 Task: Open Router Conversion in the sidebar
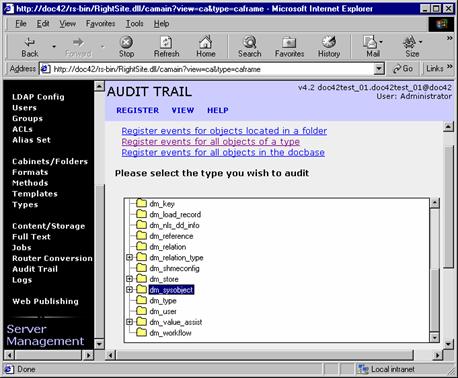pyautogui.click(x=52, y=258)
